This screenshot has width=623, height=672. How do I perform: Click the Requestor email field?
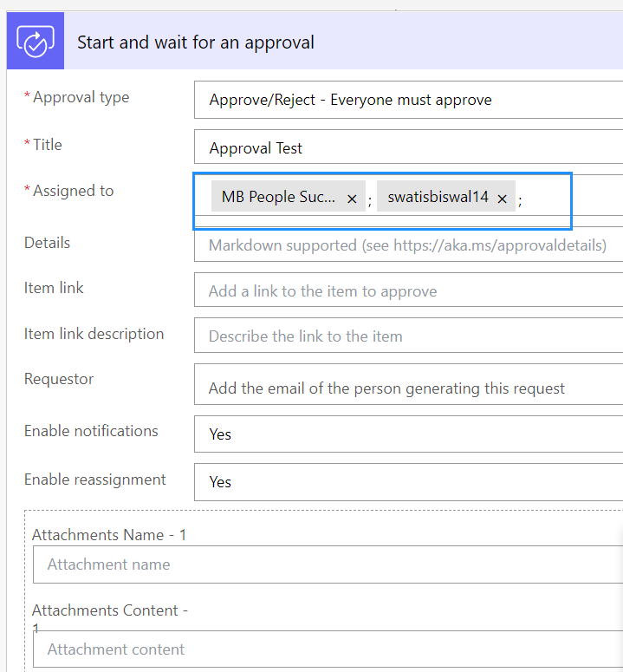click(408, 385)
